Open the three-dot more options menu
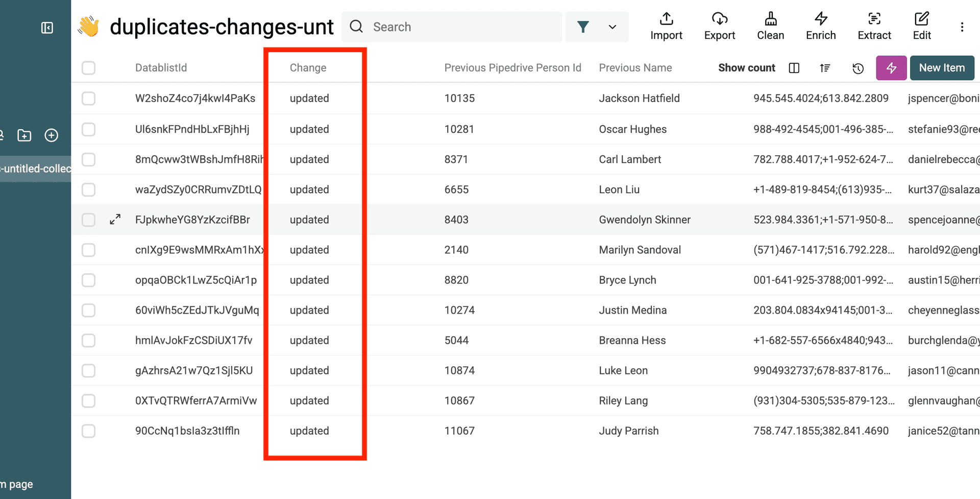Image resolution: width=980 pixels, height=499 pixels. [x=962, y=27]
